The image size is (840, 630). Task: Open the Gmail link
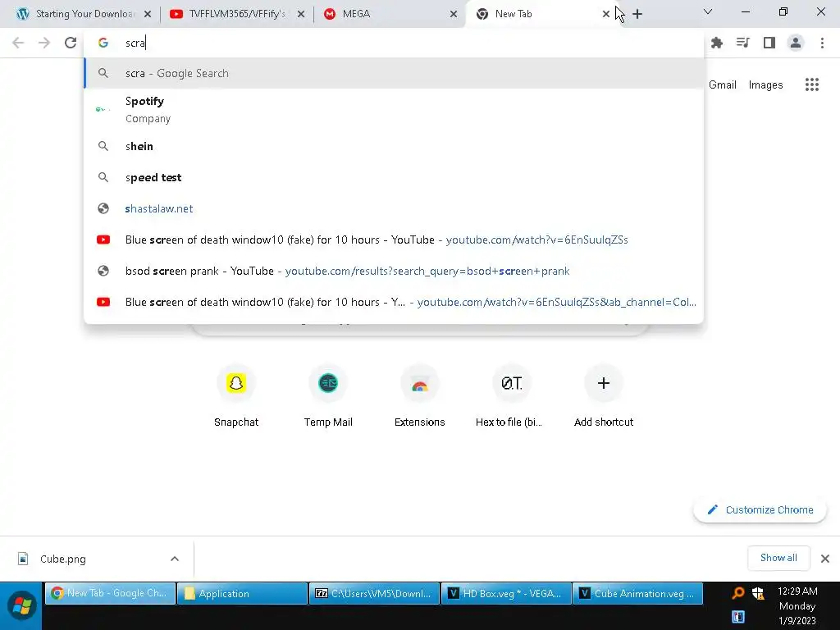pos(722,84)
